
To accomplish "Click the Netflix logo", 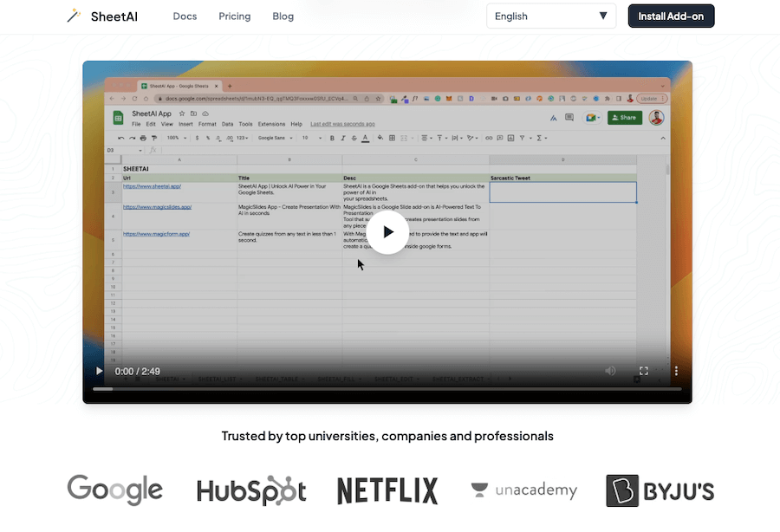I will click(x=387, y=490).
